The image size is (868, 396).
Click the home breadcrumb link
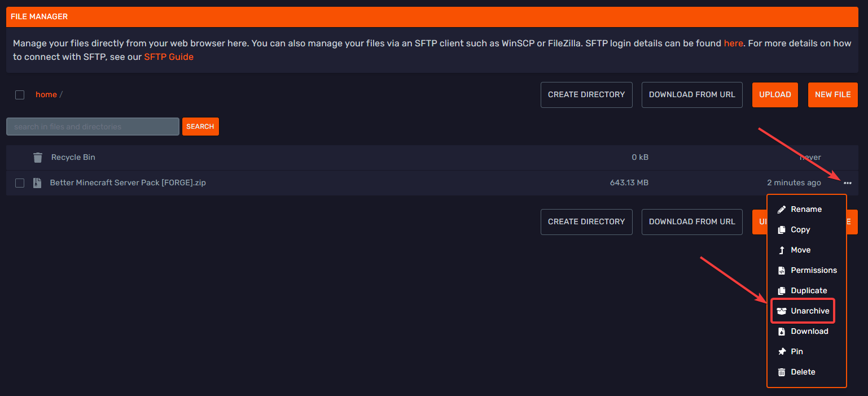(x=46, y=95)
